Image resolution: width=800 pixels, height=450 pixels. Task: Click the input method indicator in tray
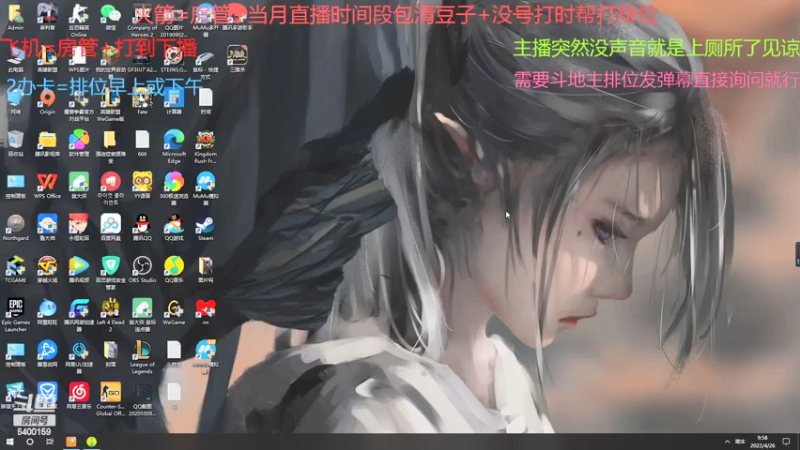click(x=740, y=441)
